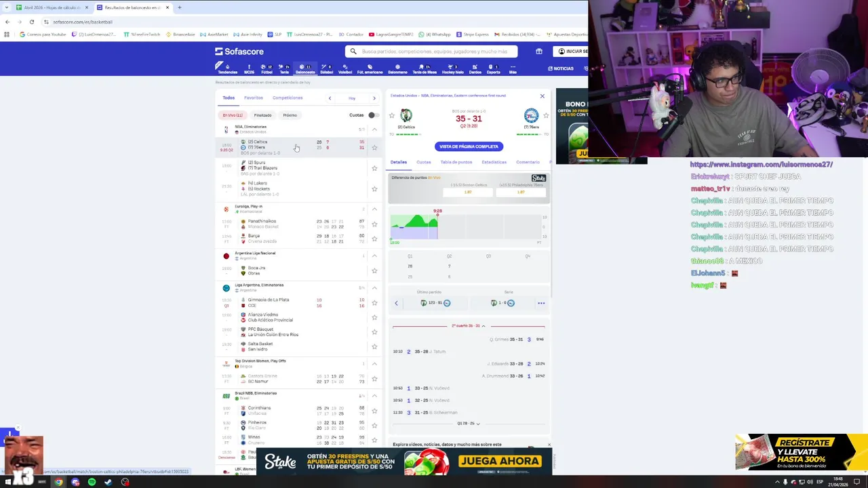Favorite the Gimnasia de La Plata match
The image size is (868, 488).
pyautogui.click(x=374, y=302)
